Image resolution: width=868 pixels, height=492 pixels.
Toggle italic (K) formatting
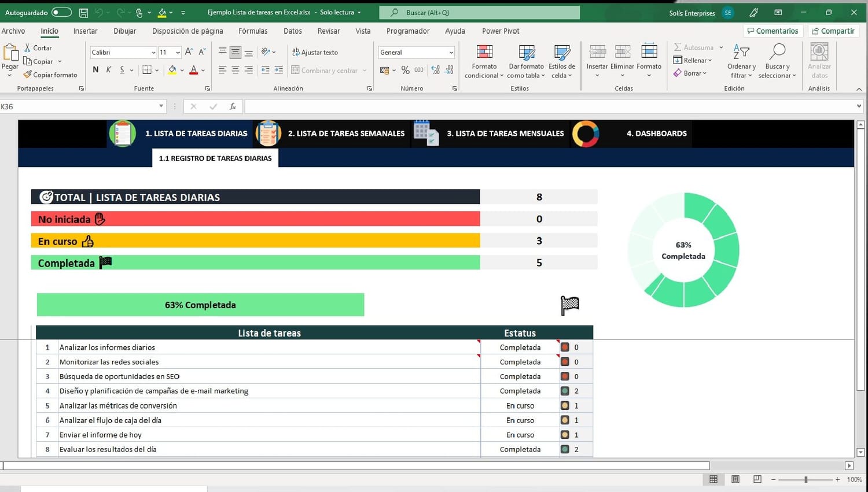pos(108,70)
